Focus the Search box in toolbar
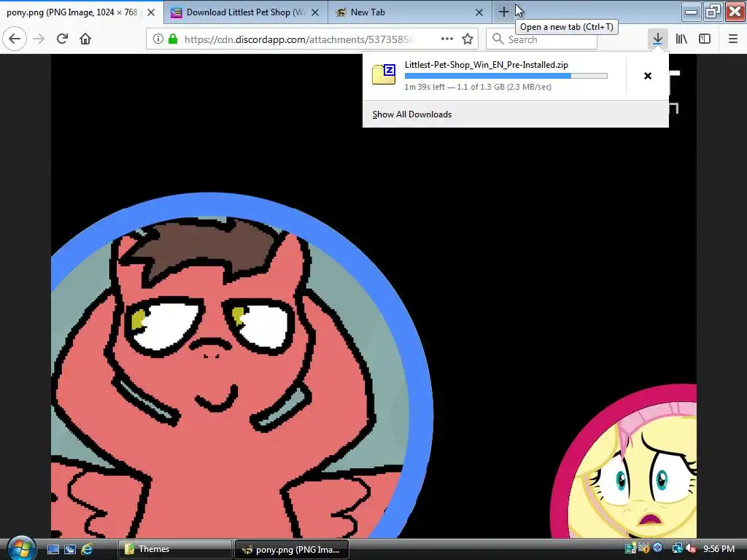Image resolution: width=747 pixels, height=560 pixels. point(541,39)
